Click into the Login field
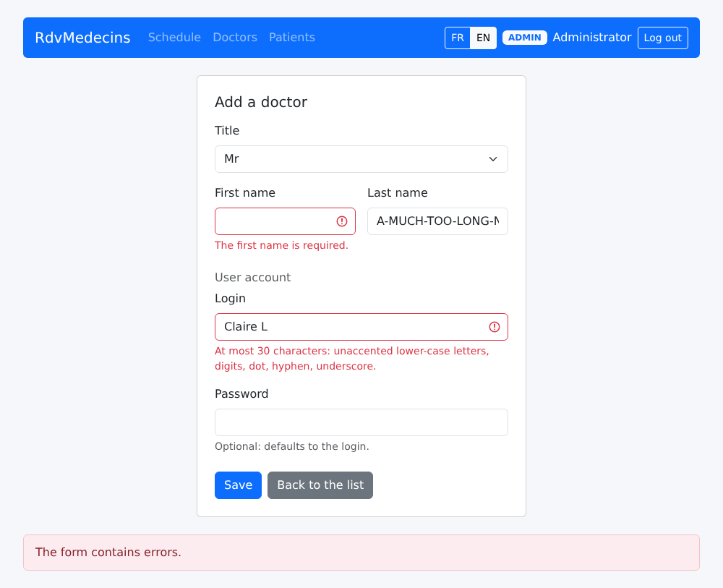The height and width of the screenshot is (588, 723). pos(361,327)
